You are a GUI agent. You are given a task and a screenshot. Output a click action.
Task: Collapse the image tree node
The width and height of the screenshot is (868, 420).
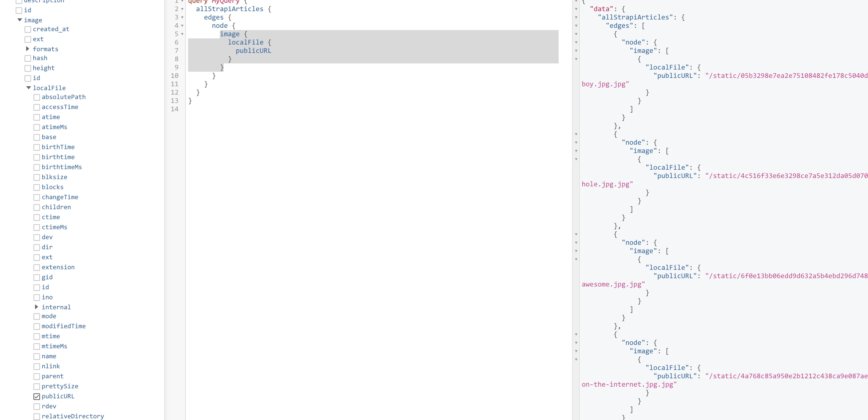click(19, 20)
